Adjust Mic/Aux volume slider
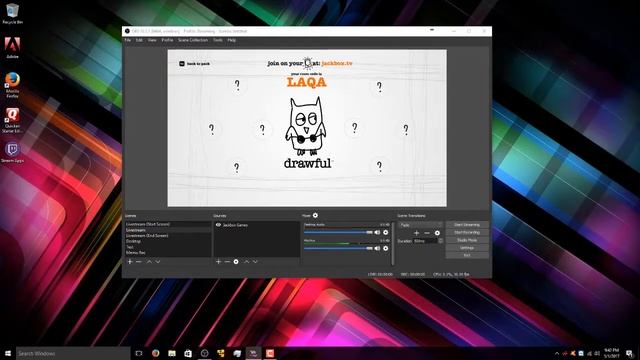Screen dimensions: 640x360 click(338, 248)
